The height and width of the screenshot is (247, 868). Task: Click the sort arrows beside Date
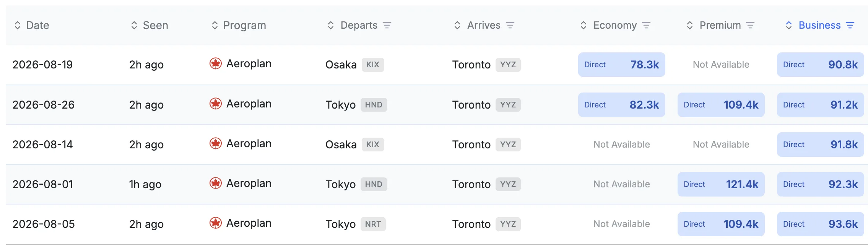[18, 25]
